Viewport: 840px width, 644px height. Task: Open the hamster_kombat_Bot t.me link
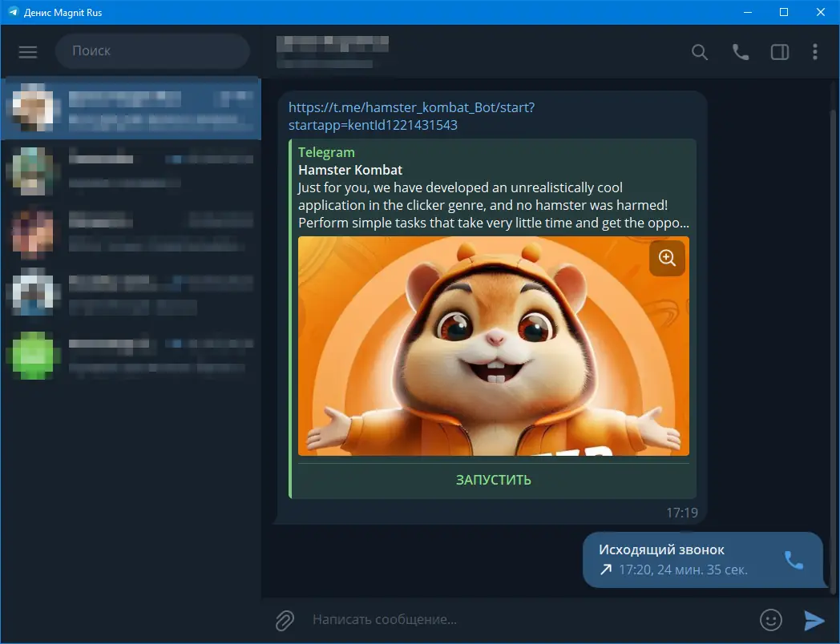[411, 116]
